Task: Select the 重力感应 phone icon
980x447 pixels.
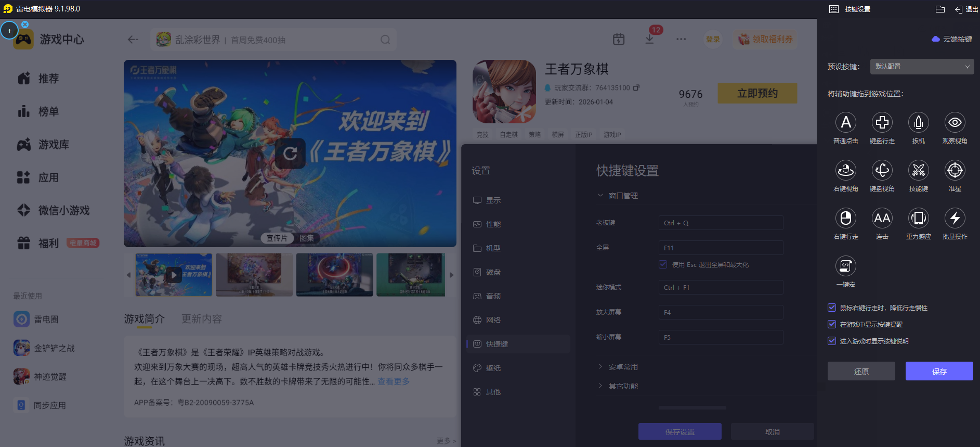Action: point(919,218)
